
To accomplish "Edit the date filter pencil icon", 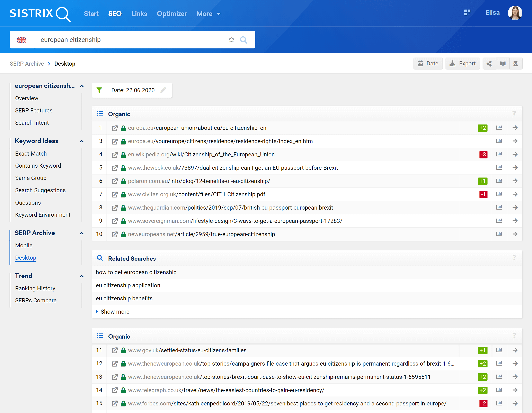I will [163, 90].
